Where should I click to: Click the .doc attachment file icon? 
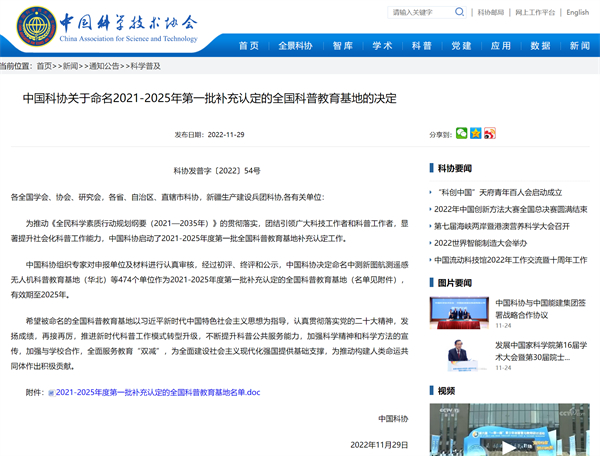[52, 393]
